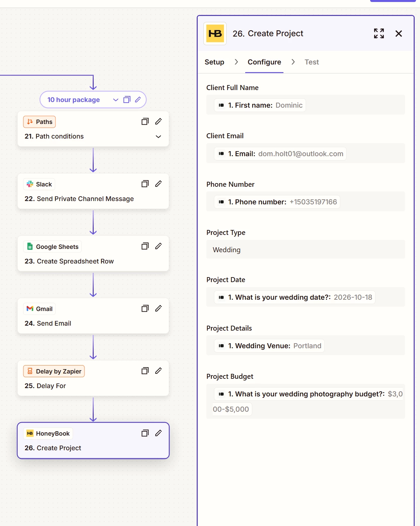
Task: Duplicate the Slack Send Private Channel Message step
Action: (145, 184)
